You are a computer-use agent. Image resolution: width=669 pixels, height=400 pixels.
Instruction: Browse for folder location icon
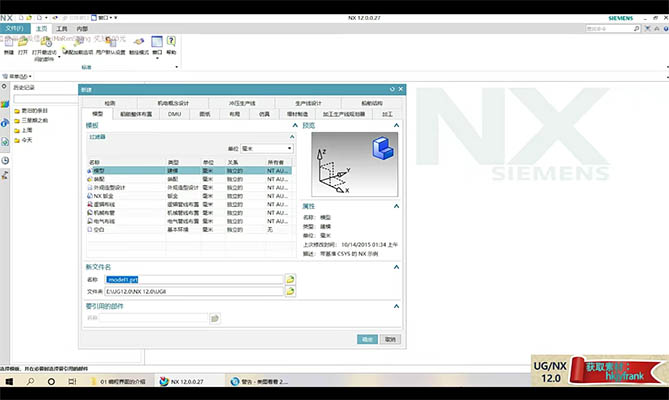point(290,292)
